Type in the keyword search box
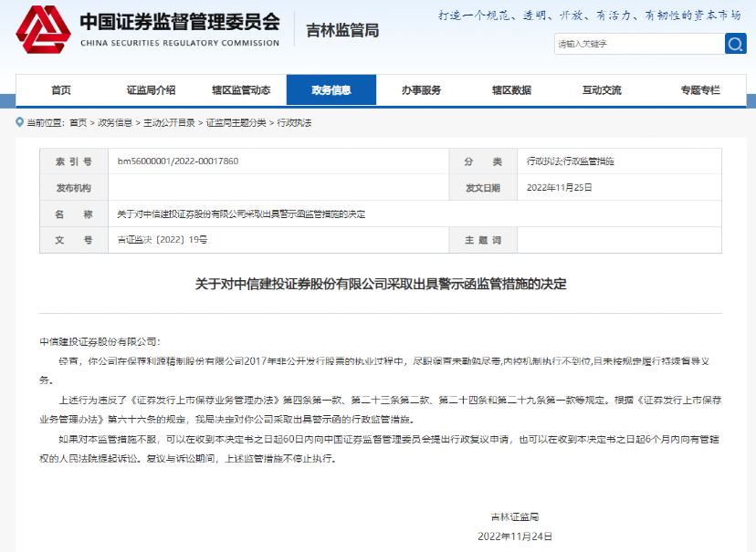This screenshot has height=552, width=756. pos(638,44)
